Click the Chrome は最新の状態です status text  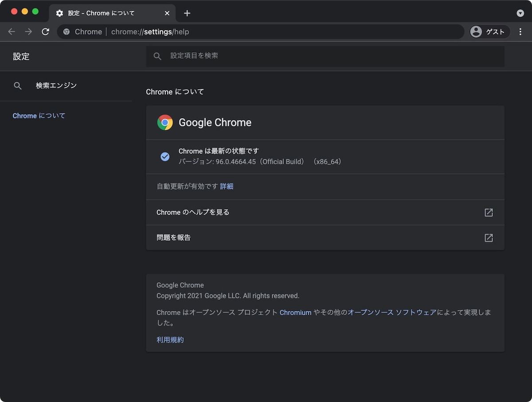[x=219, y=151]
